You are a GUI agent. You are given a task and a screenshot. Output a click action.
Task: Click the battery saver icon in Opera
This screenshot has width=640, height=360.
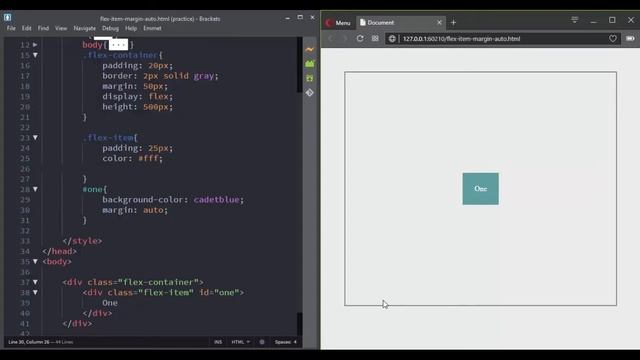point(630,38)
